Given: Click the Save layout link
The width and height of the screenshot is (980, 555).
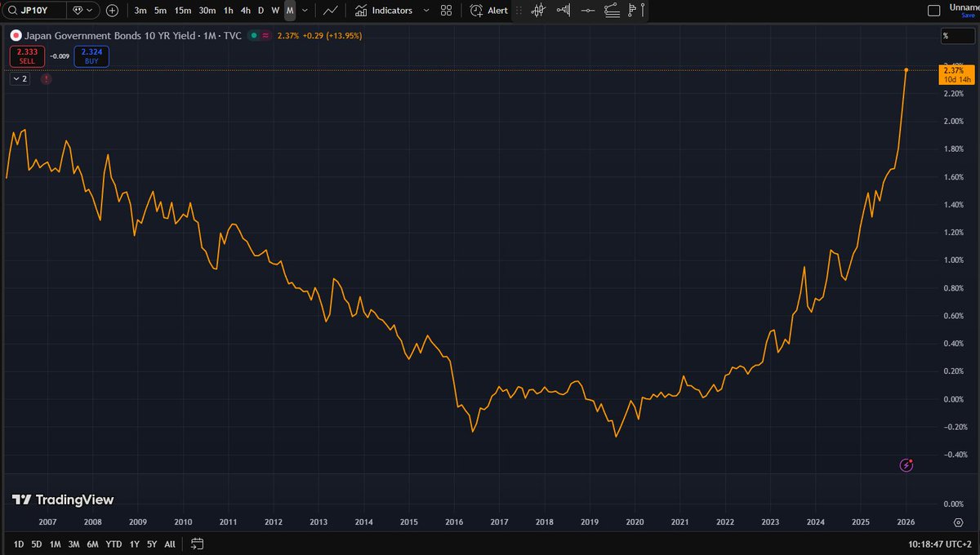Looking at the screenshot, I should click(969, 15).
